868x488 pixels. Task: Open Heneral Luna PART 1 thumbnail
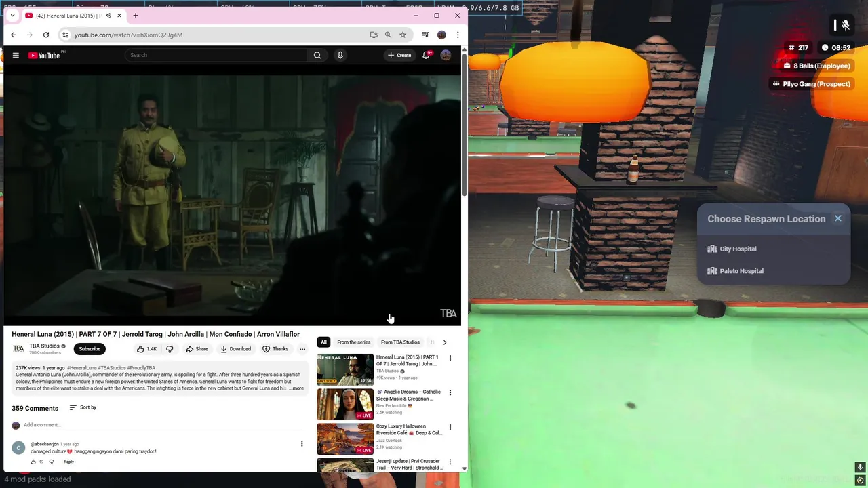tap(345, 369)
